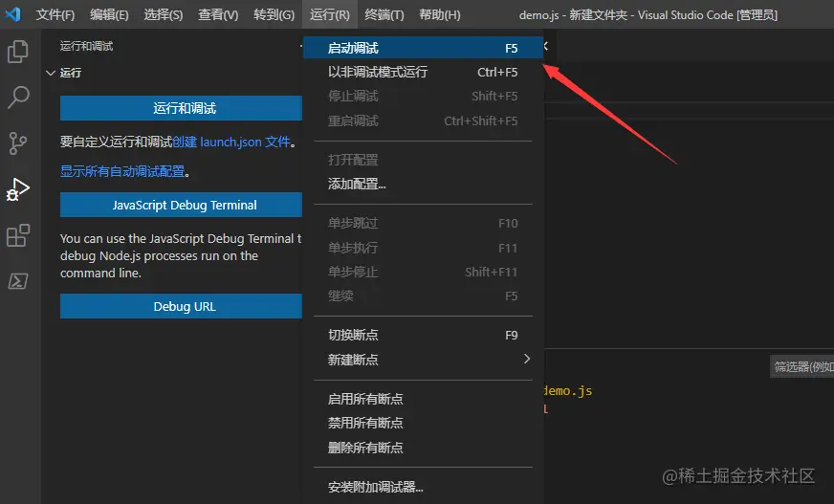Click the 筛选器 filter input field

(x=802, y=367)
